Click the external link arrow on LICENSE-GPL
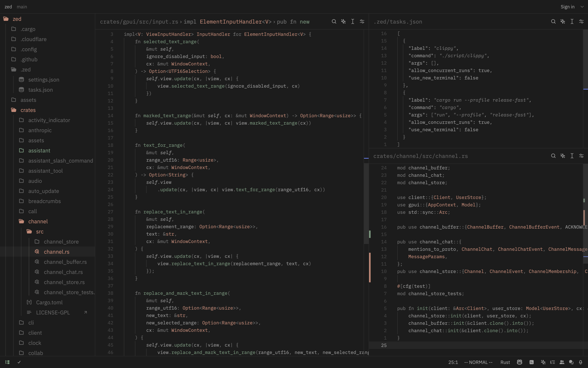The width and height of the screenshot is (588, 368). (x=86, y=313)
